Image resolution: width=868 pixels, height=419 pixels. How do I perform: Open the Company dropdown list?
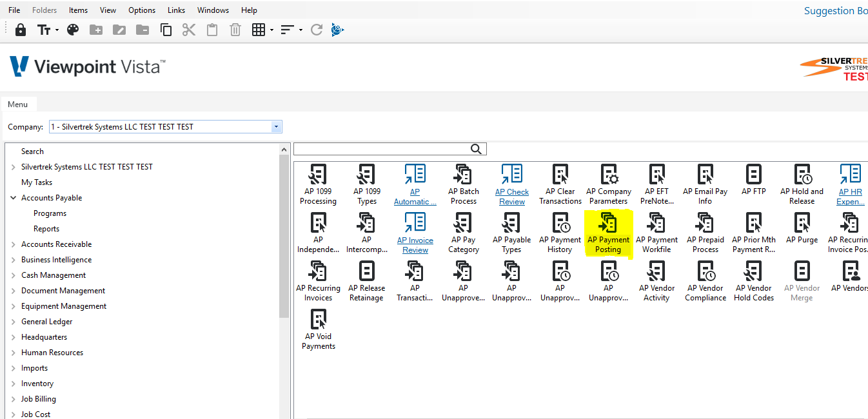[x=277, y=127]
